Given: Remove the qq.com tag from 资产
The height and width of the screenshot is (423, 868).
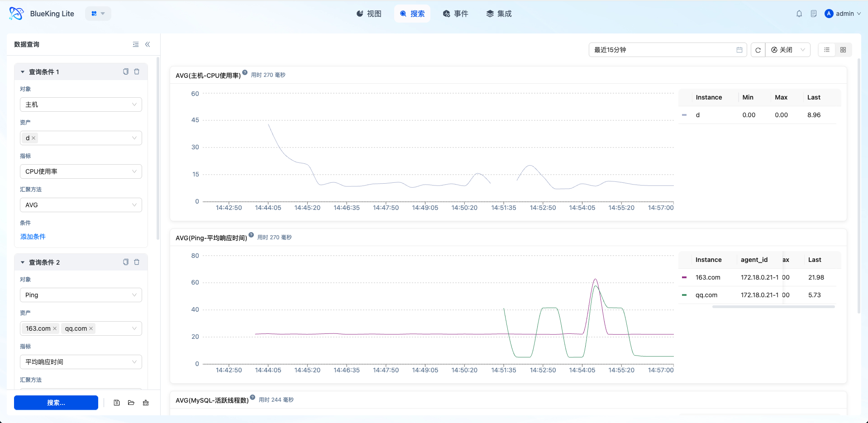Looking at the screenshot, I should 91,328.
